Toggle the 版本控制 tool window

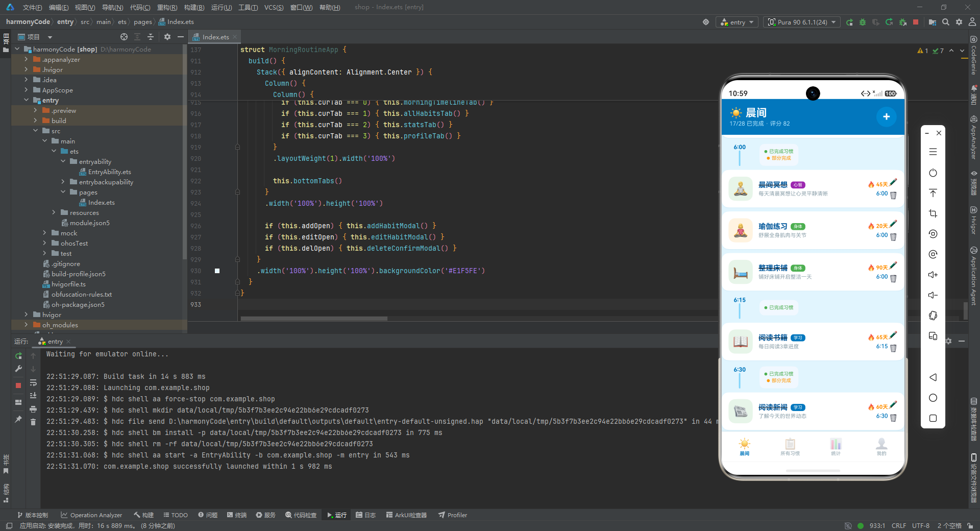(33, 515)
